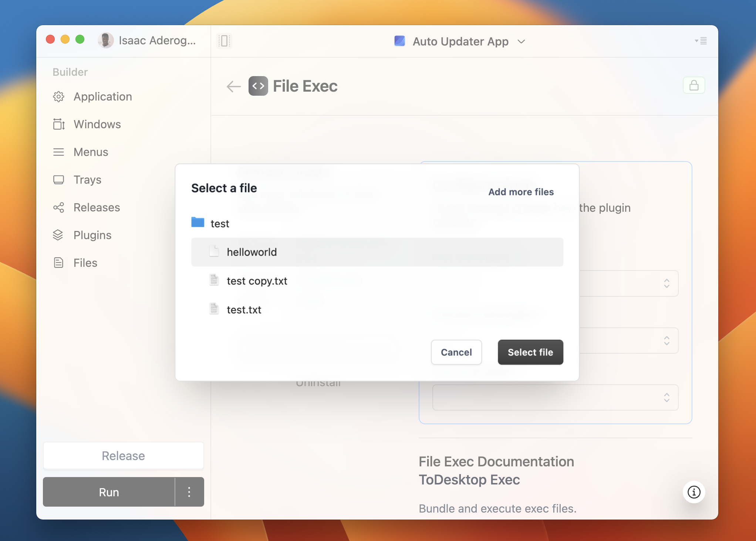Select Plugins from the sidebar

[92, 235]
